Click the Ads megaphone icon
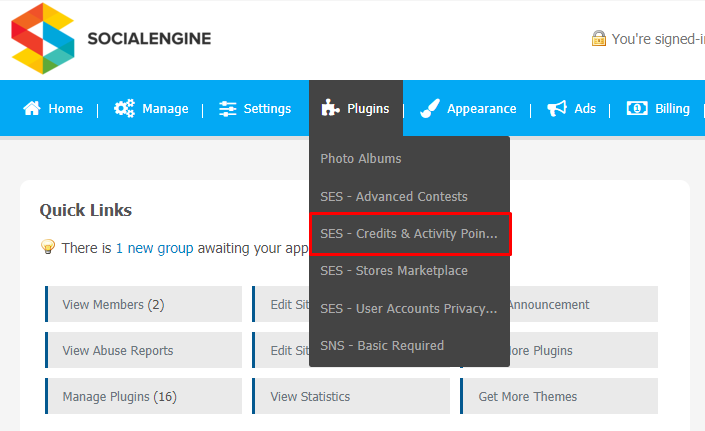Viewport: 705px width, 431px height. coord(557,108)
